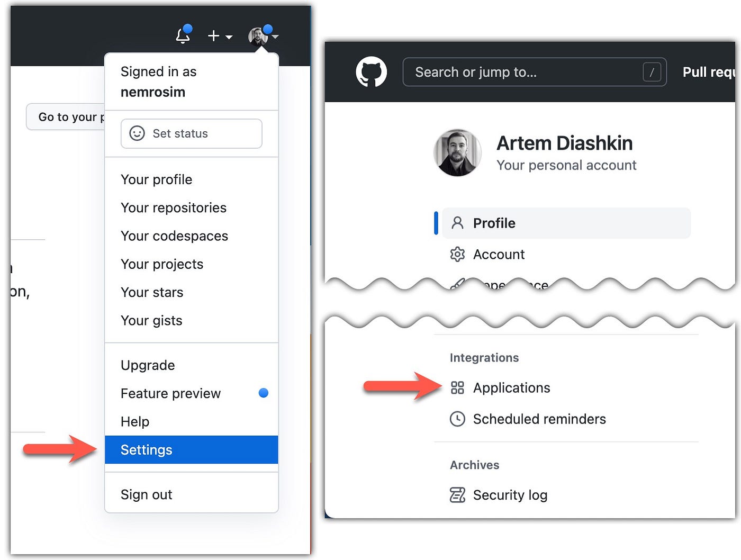Click the Sign out option
Screen dimensions: 741x560
[x=146, y=494]
